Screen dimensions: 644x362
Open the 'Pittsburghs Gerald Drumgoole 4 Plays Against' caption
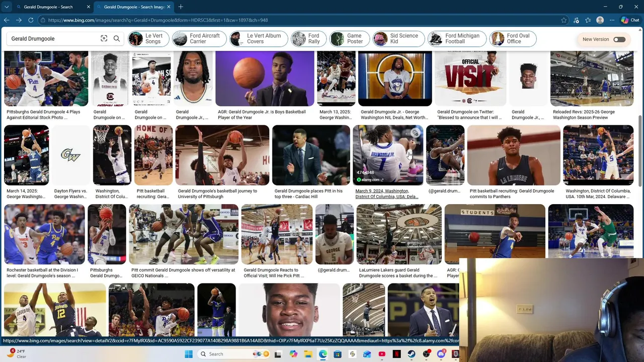[x=43, y=115]
